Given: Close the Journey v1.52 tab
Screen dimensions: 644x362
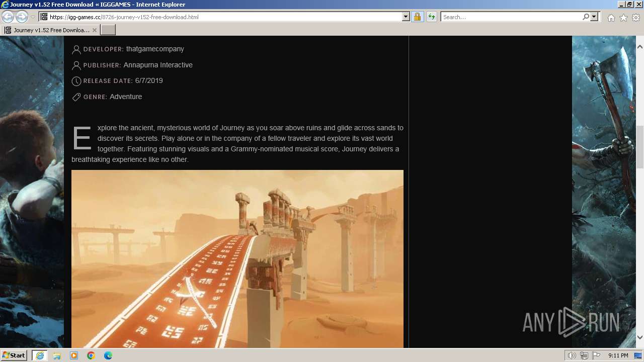Looking at the screenshot, I should point(95,30).
